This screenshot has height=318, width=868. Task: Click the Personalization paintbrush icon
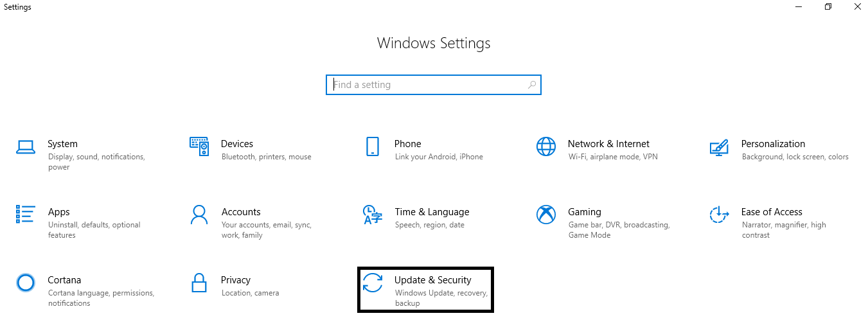click(x=719, y=147)
